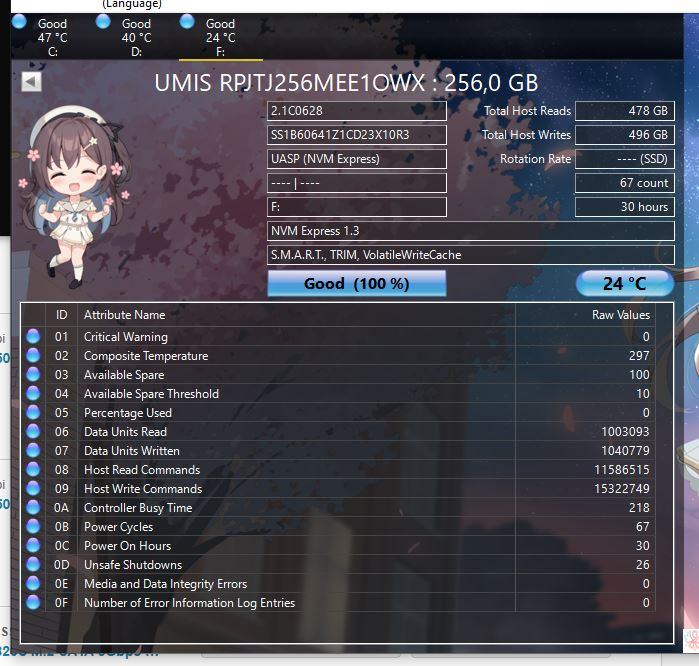Click raw value 15322749
This screenshot has width=699, height=666.
click(x=621, y=489)
